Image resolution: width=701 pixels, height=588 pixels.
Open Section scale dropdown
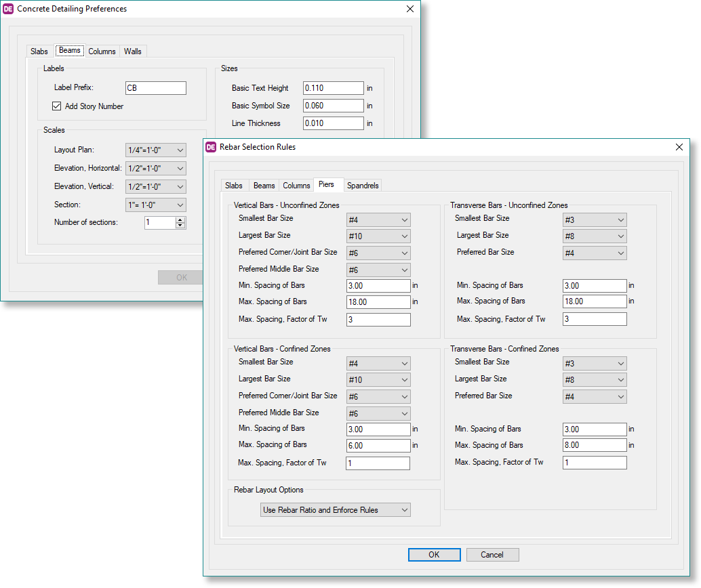(155, 205)
